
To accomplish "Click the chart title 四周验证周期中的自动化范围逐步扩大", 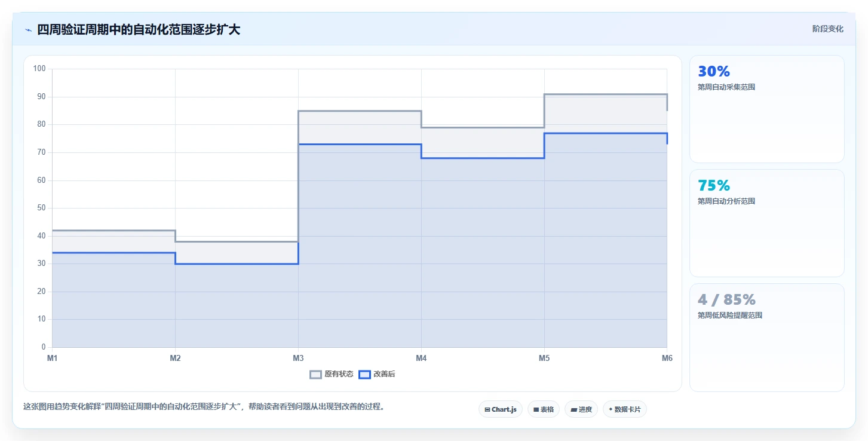I will (139, 29).
